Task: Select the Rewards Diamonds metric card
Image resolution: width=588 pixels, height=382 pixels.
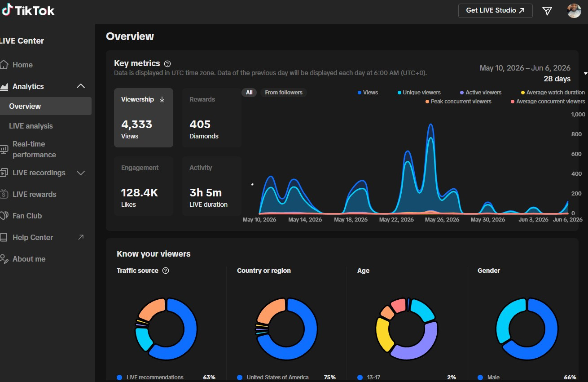Action: coord(212,118)
